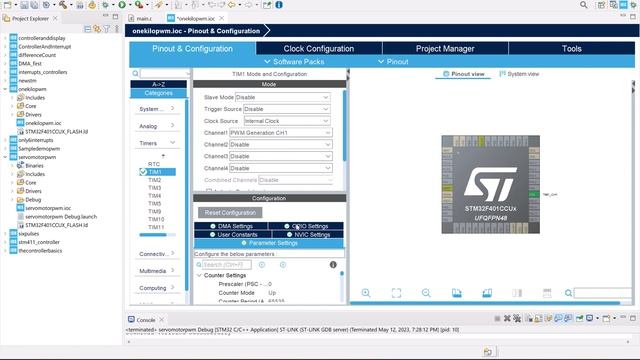Open the Channel3 dropdown

tap(280, 156)
